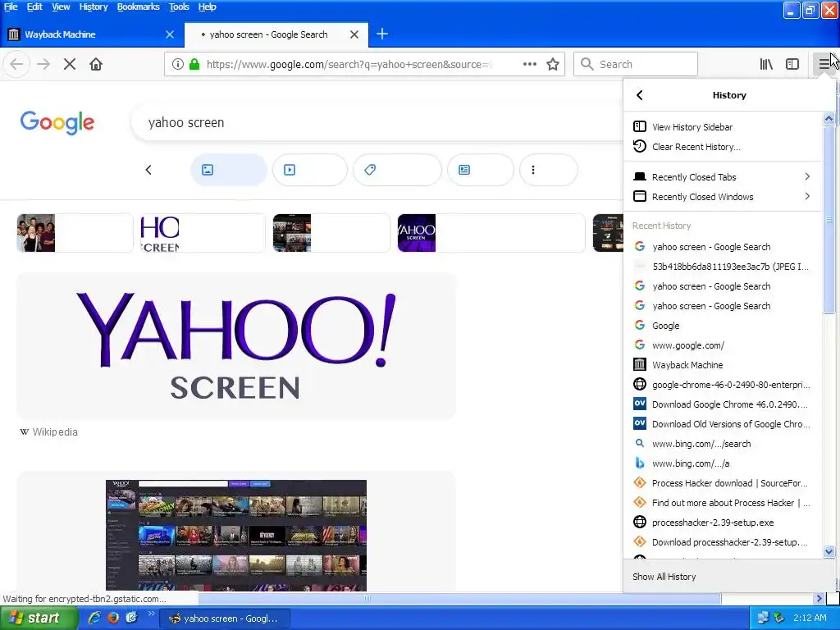Select the Shopping tag filter chip

pos(398,170)
